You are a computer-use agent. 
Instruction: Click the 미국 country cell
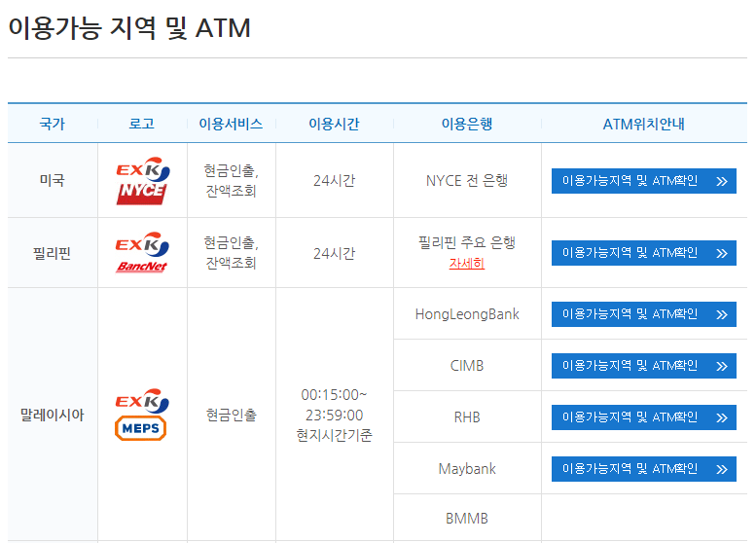(x=53, y=180)
